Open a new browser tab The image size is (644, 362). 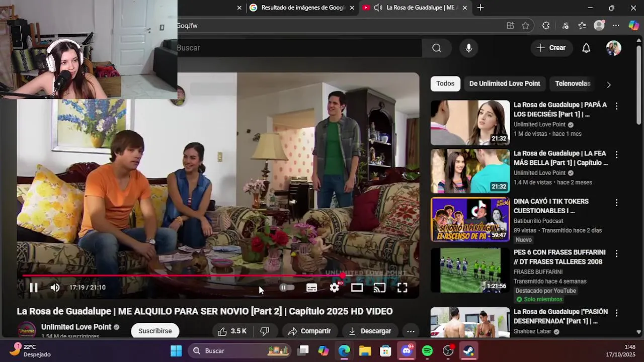480,8
